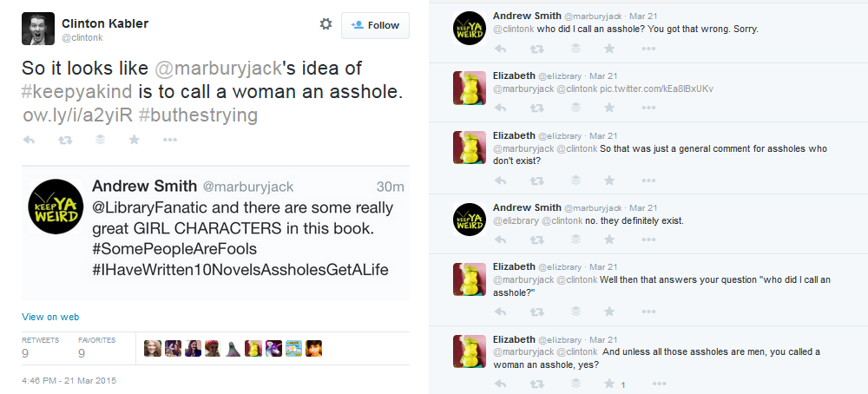Follow Clinton Kabler
The image size is (868, 394).
[x=375, y=25]
